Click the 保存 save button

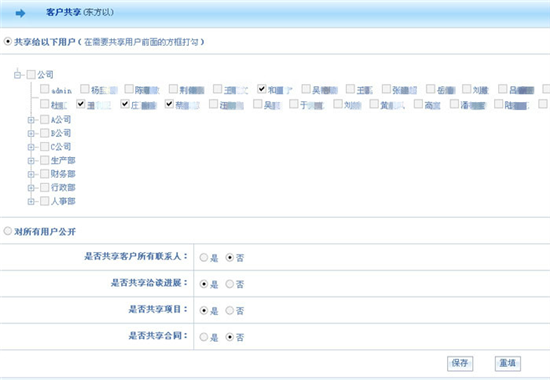coord(460,363)
